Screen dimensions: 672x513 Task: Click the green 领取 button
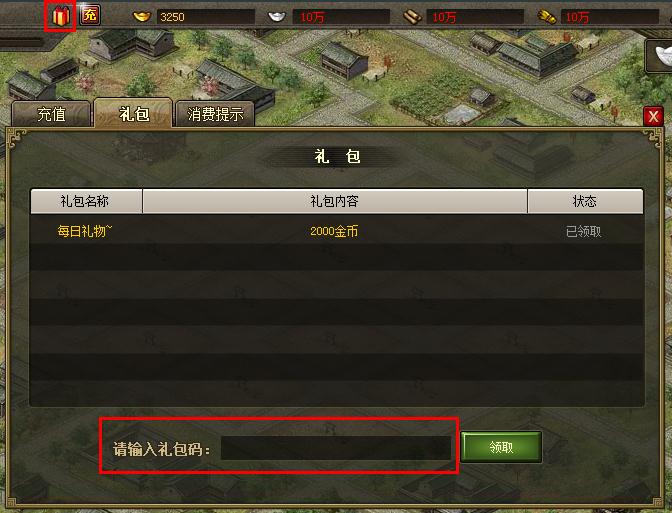[501, 447]
